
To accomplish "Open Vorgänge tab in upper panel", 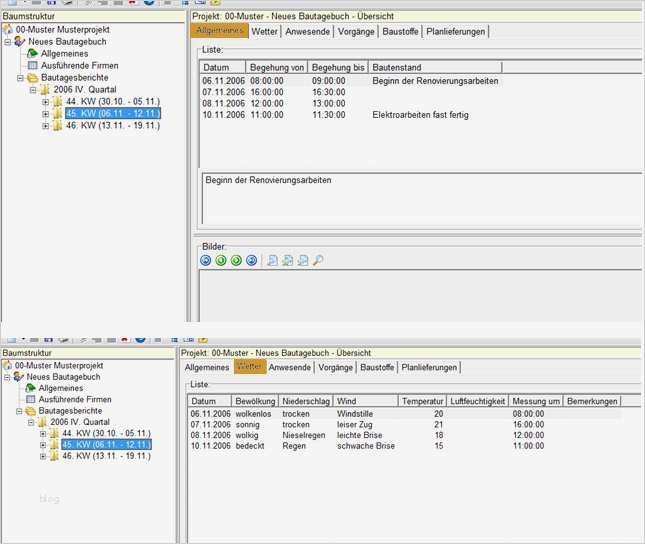I will tap(356, 31).
